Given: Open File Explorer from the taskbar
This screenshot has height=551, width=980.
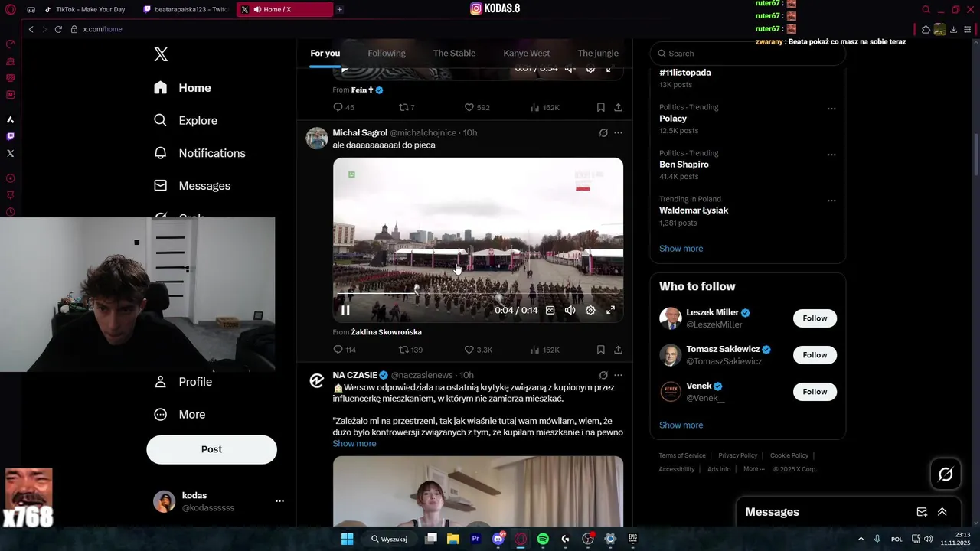Looking at the screenshot, I should pyautogui.click(x=453, y=539).
